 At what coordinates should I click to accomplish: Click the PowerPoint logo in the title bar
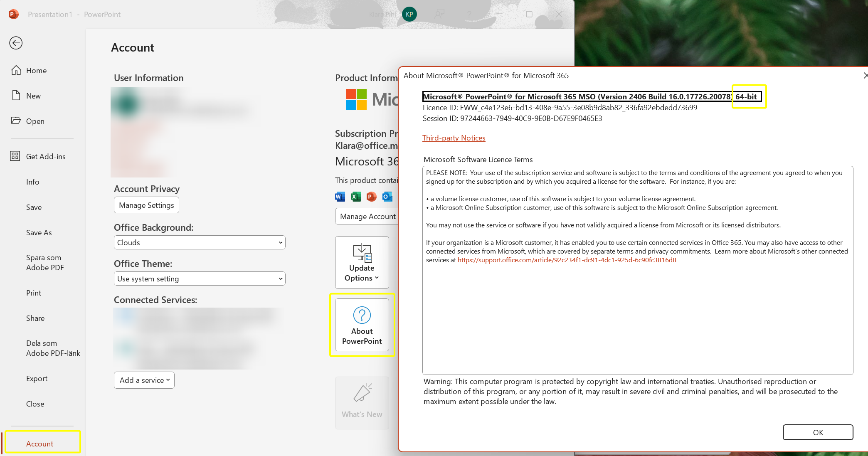(x=14, y=14)
